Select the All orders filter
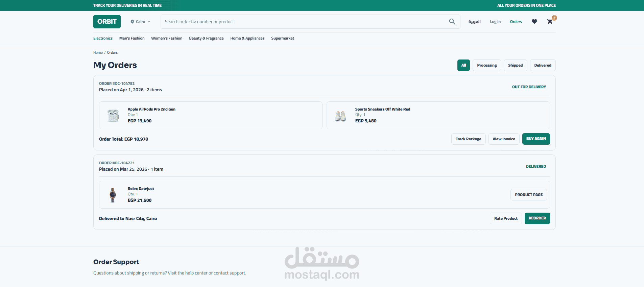Screen dimensions: 644x287 (463, 65)
